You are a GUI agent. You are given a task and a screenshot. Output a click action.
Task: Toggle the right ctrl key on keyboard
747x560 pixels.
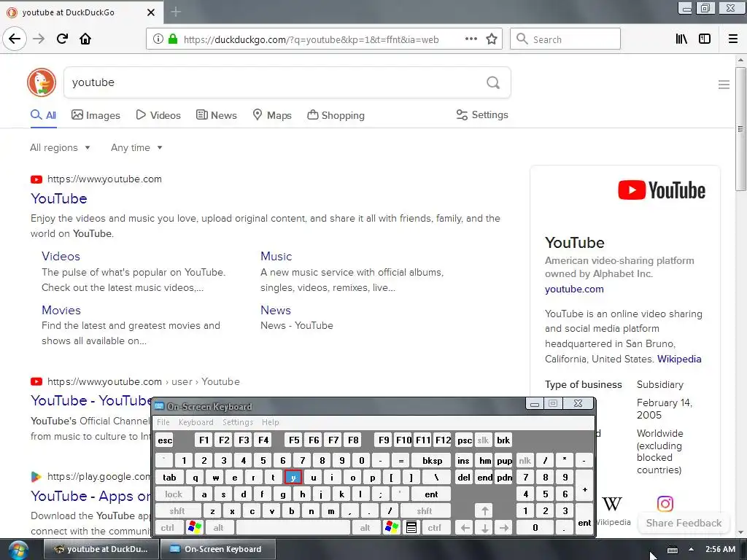click(434, 528)
